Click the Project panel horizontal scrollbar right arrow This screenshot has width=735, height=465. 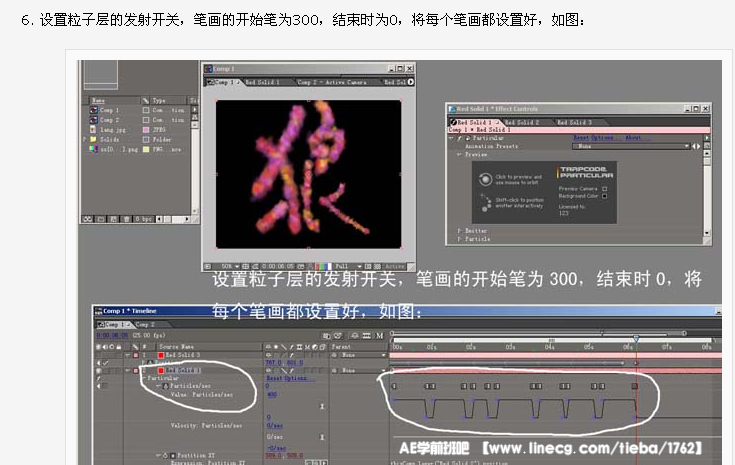tap(187, 219)
